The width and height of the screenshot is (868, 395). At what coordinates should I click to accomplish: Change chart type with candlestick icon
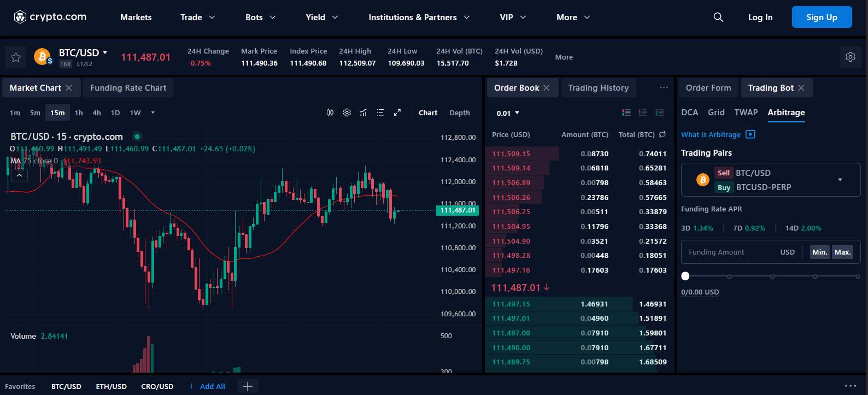click(x=330, y=113)
